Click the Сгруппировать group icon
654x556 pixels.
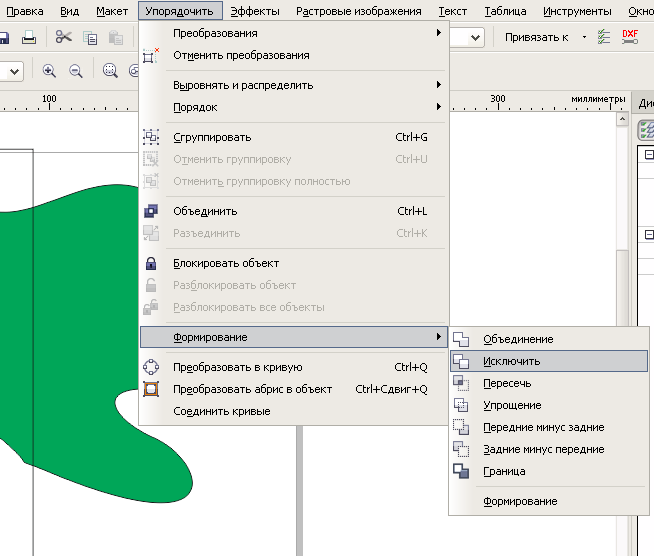[x=151, y=137]
